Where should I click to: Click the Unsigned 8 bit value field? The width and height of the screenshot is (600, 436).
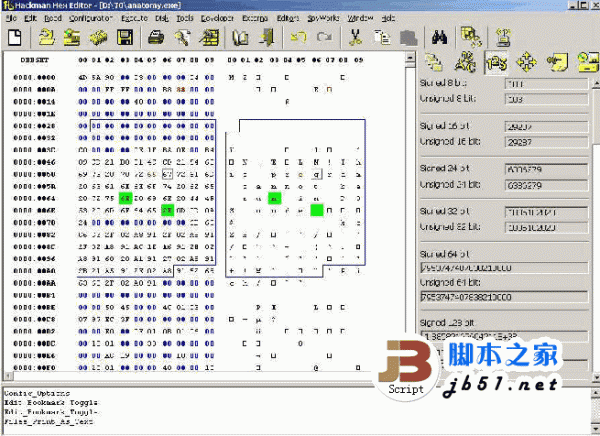(546, 100)
